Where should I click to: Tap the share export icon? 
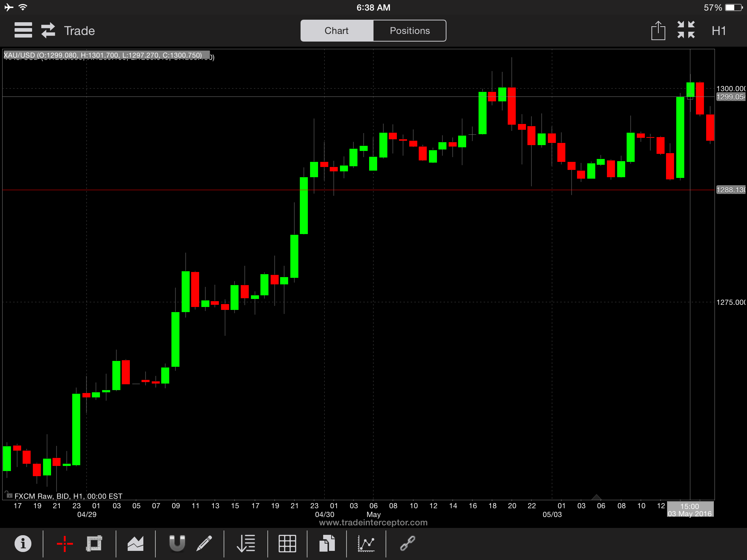pos(658,31)
